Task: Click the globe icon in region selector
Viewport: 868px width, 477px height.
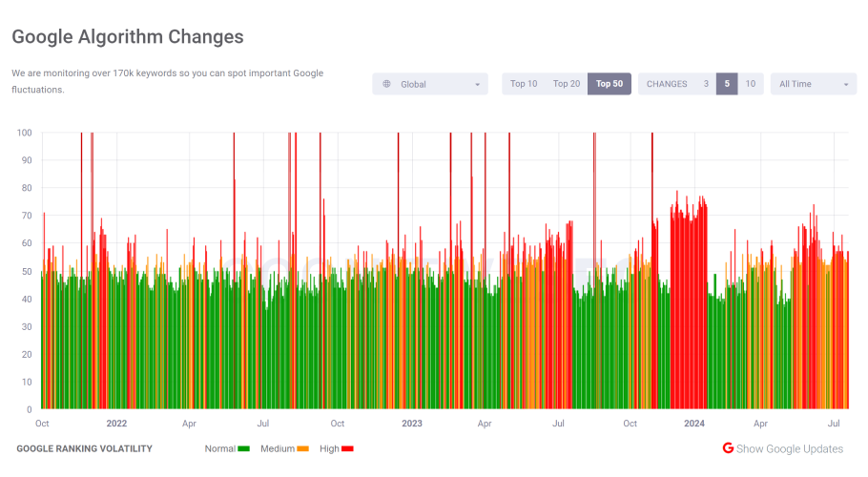Action: [x=386, y=84]
